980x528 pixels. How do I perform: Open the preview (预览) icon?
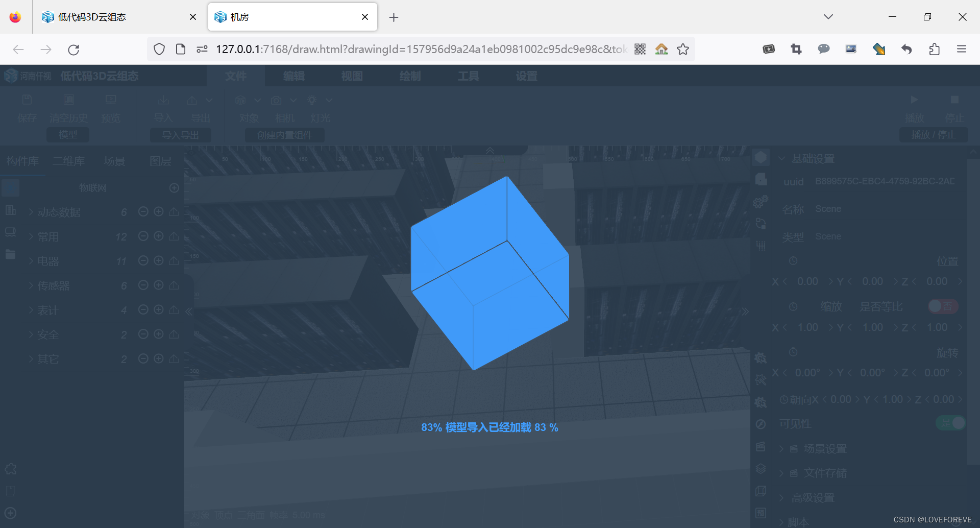(x=111, y=100)
